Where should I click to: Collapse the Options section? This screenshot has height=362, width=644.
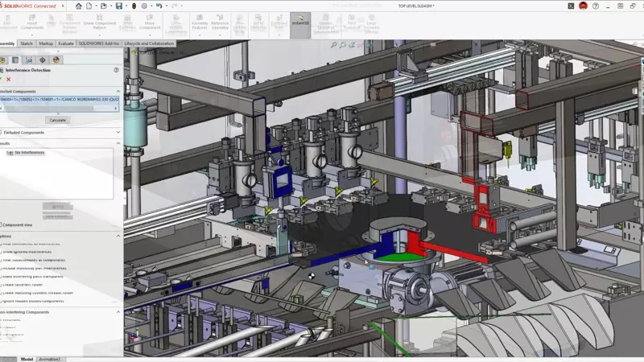[x=118, y=236]
